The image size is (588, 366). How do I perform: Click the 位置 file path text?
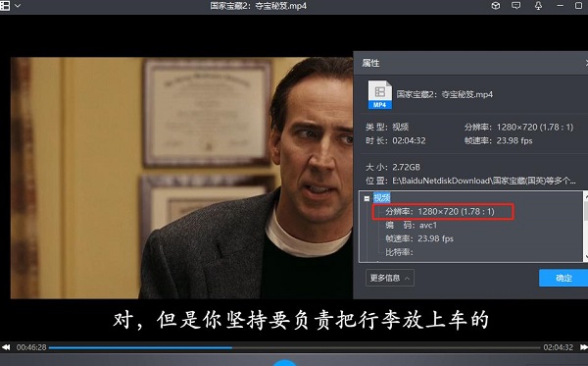tap(484, 181)
